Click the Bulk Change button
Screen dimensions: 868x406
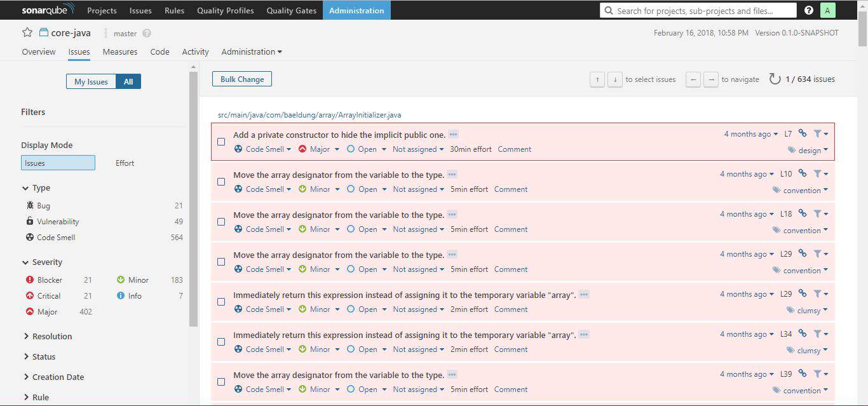coord(242,79)
